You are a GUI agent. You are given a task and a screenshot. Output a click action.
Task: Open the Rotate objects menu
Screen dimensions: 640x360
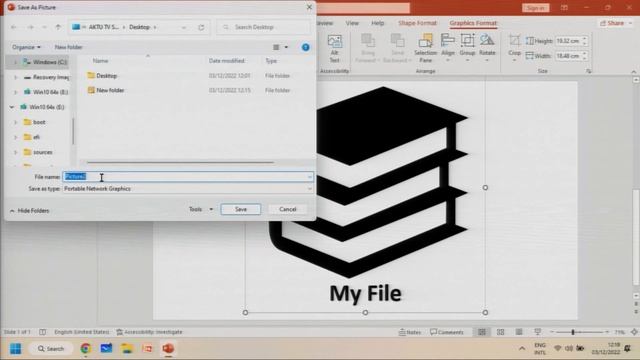[x=487, y=48]
